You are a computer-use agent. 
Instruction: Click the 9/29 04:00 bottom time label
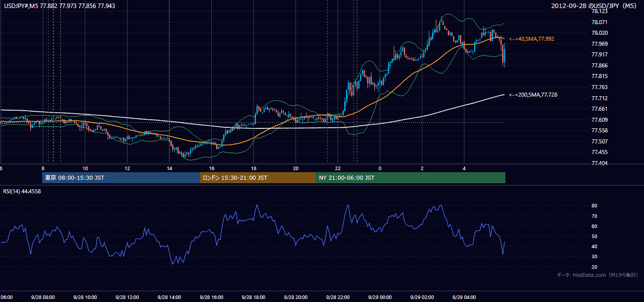coord(464,297)
